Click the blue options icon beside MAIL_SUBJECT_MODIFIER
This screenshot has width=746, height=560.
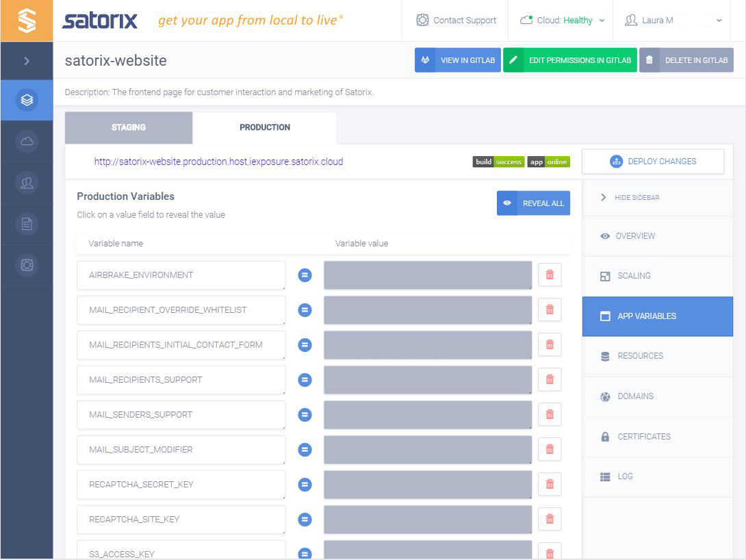pos(304,449)
